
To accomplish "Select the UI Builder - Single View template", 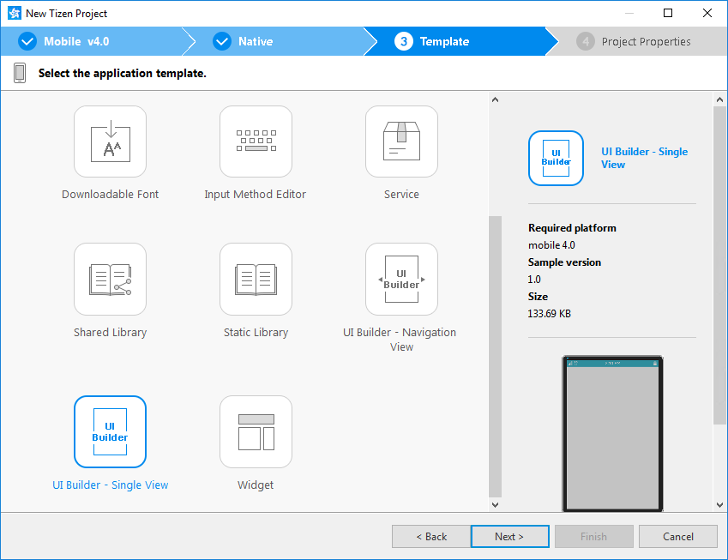I will coord(110,431).
